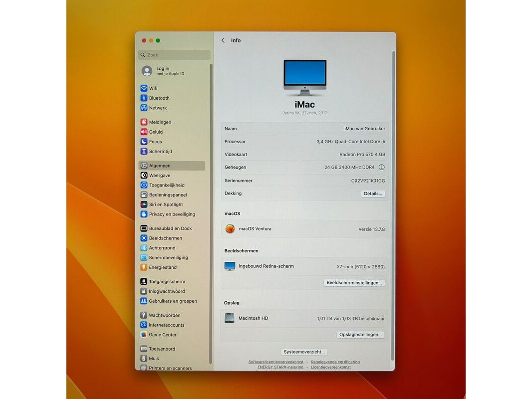Click memory info icon next to Geheugen
This screenshot has width=532, height=399.
[x=382, y=168]
